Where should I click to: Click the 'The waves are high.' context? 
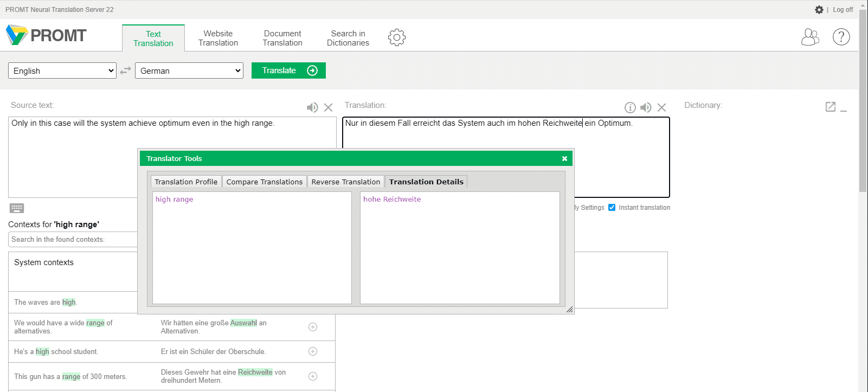(46, 303)
